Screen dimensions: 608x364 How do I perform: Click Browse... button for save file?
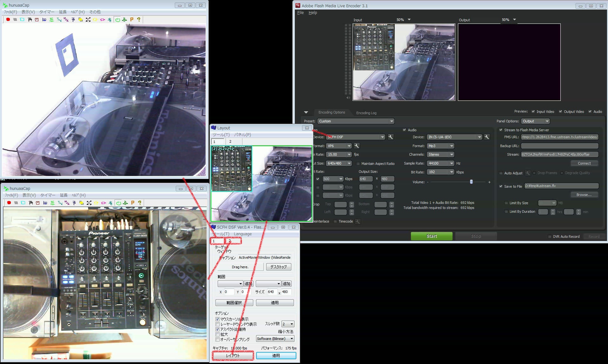coord(584,195)
